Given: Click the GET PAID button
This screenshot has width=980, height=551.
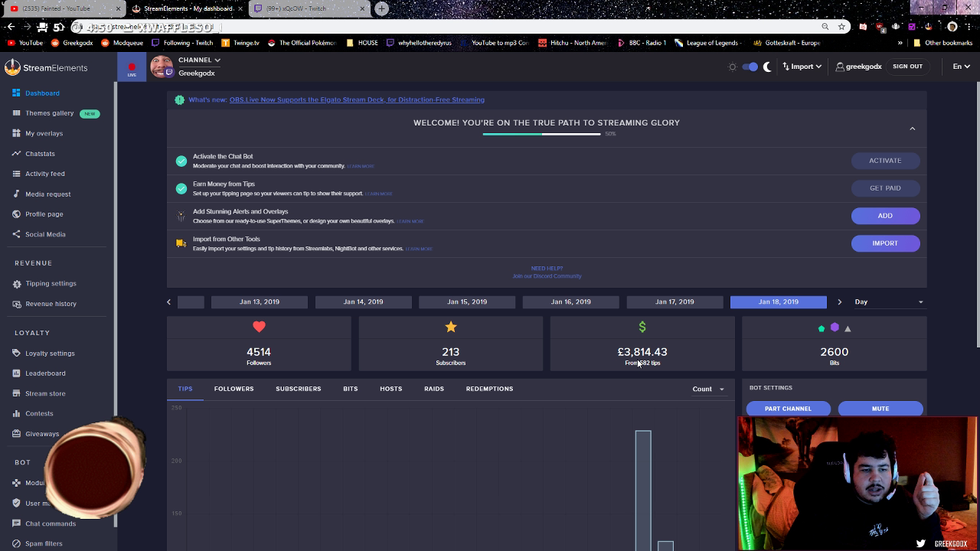Looking at the screenshot, I should pos(885,188).
